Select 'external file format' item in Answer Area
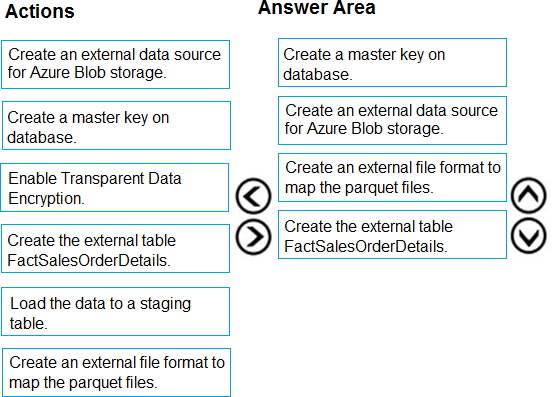This screenshot has width=552, height=397. tap(393, 177)
